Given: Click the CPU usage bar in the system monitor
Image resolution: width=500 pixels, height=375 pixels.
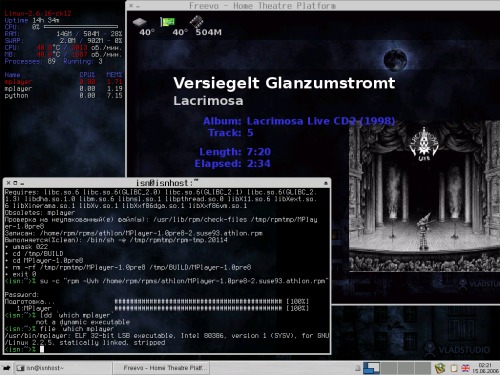Looking at the screenshot, I should [x=81, y=27].
